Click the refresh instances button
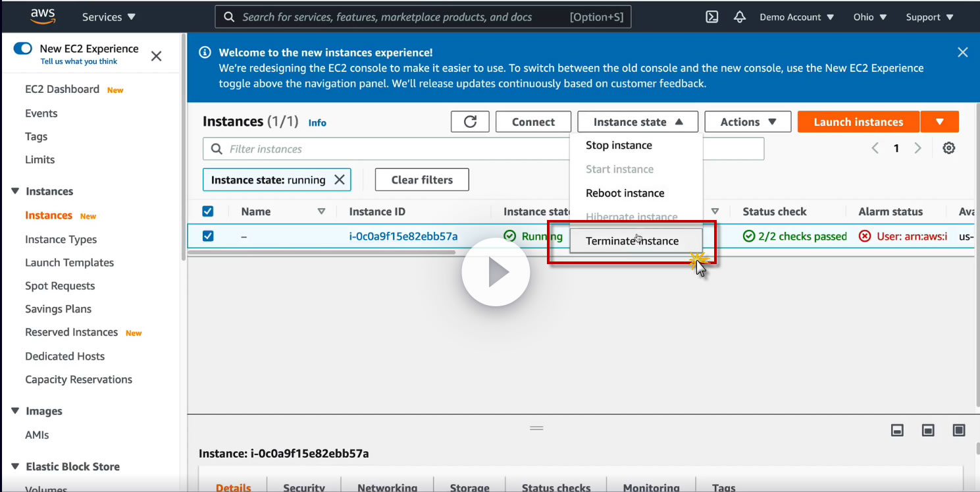 click(x=470, y=122)
